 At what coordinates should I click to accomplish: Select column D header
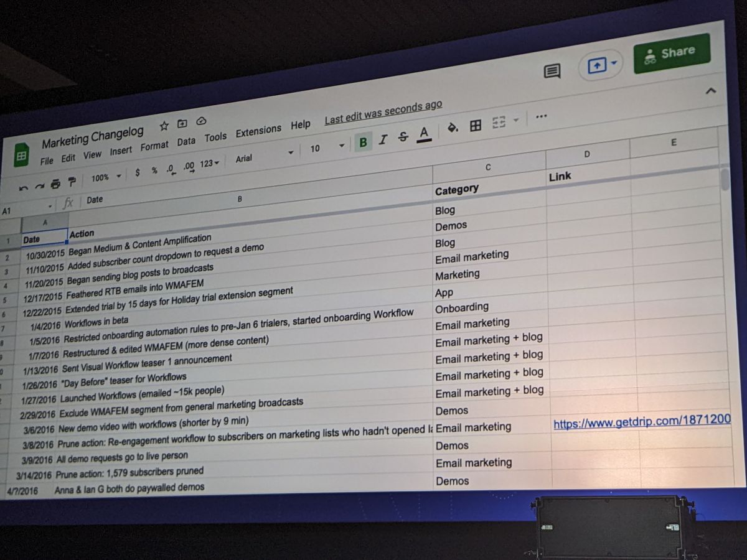click(587, 154)
